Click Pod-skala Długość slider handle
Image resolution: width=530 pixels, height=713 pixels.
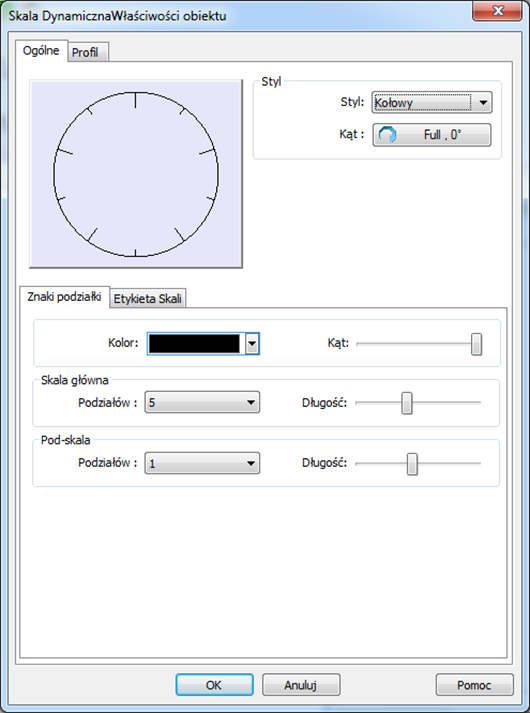coord(412,464)
